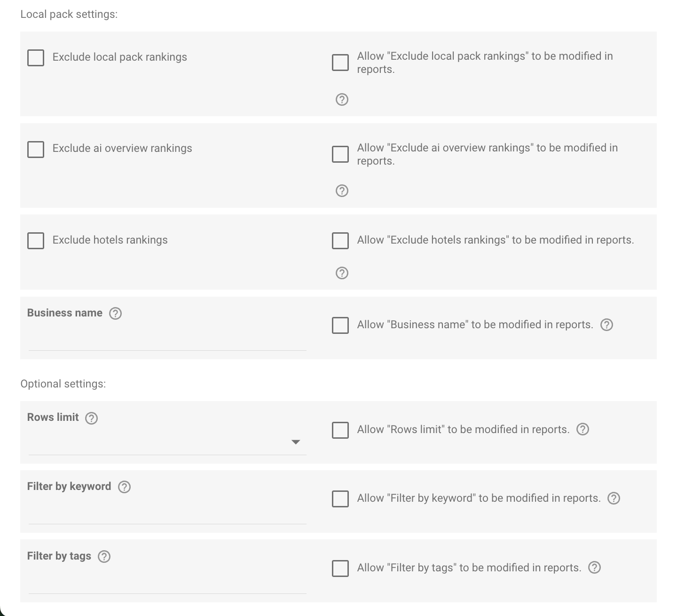Click the help icon below Exclude local pack rankings allow checkbox

342,99
